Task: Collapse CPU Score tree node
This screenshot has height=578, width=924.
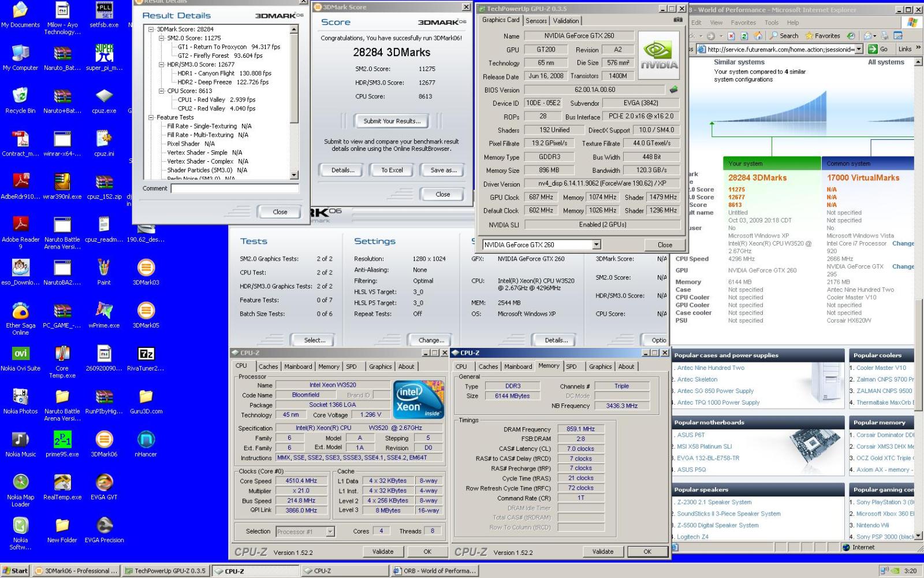Action: 162,91
